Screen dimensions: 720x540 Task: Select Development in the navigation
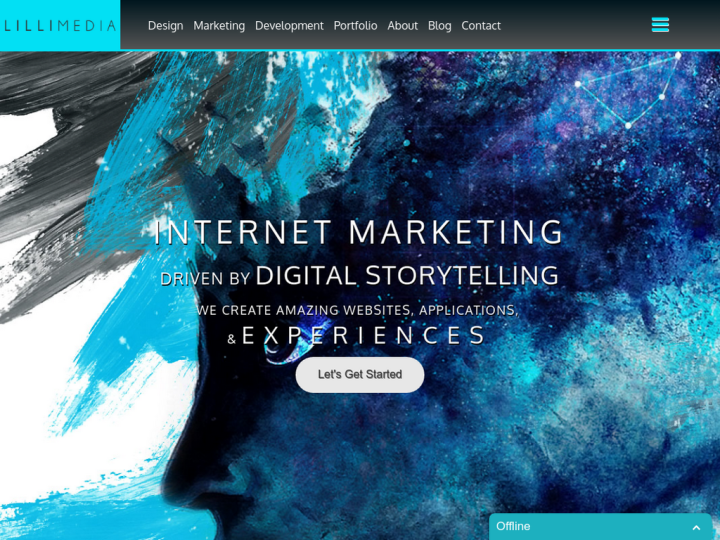pyautogui.click(x=289, y=26)
